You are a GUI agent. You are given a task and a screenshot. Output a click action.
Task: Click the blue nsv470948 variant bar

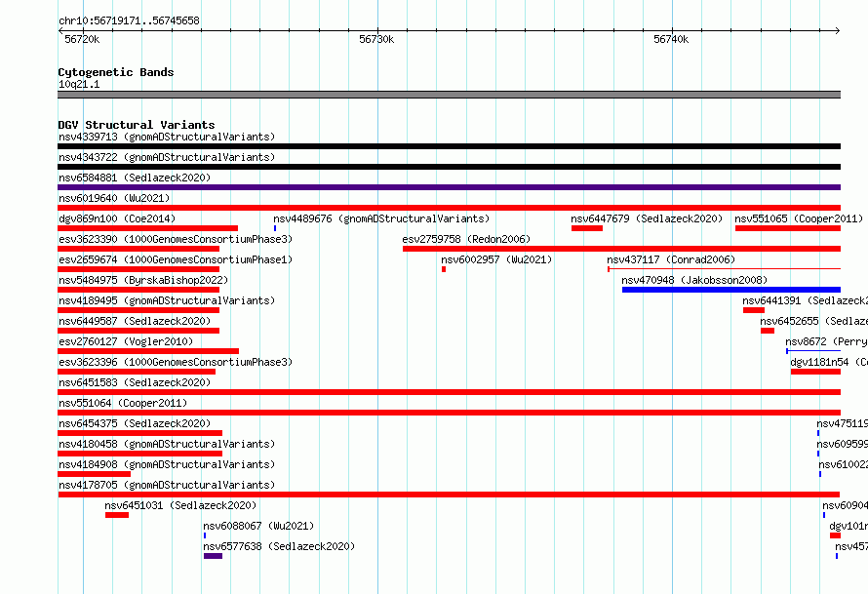coord(731,290)
